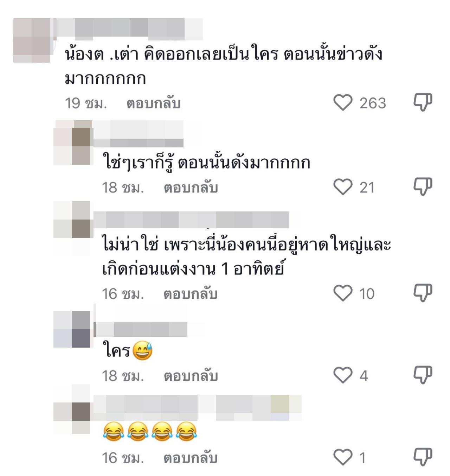Like the top comment with 263 likes

343,103
